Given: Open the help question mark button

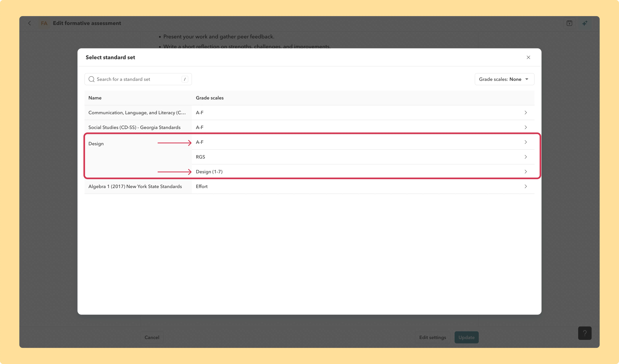Looking at the screenshot, I should [x=585, y=333].
